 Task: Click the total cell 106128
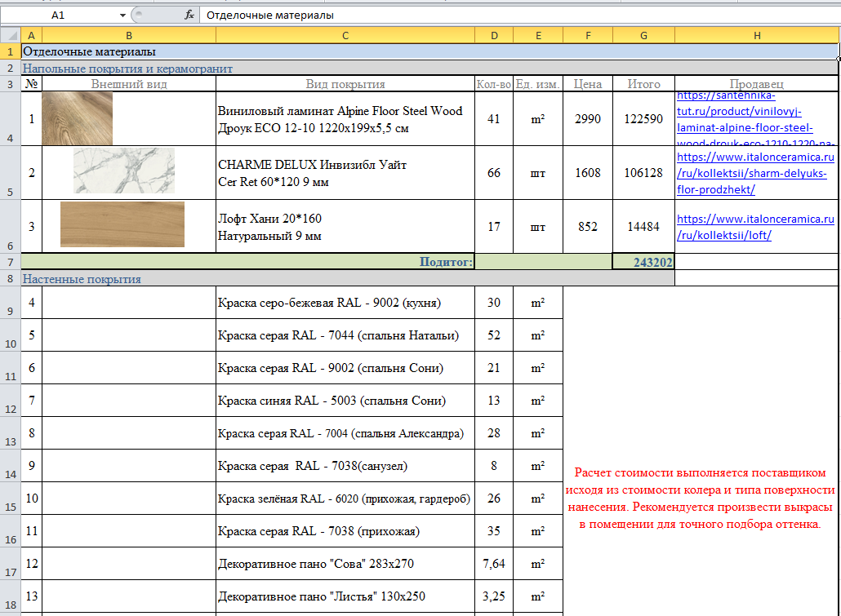[643, 173]
